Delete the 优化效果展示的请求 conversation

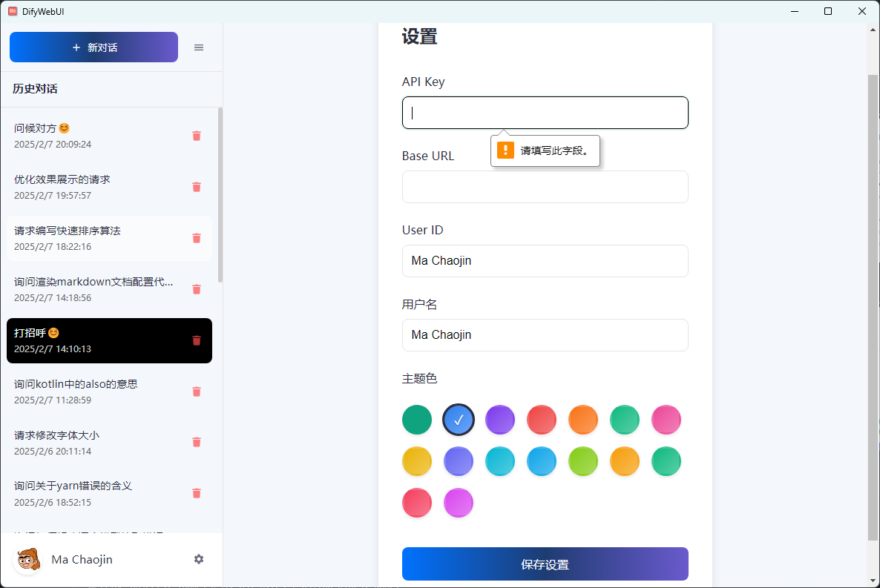click(x=197, y=187)
